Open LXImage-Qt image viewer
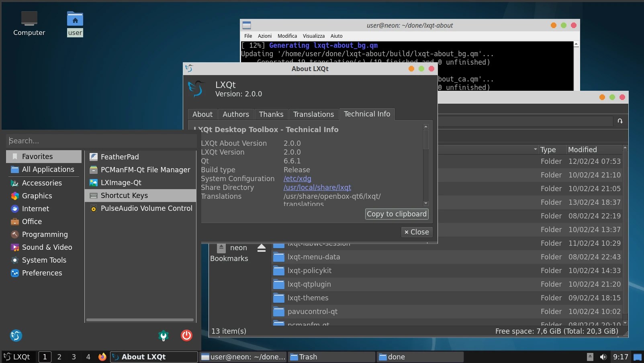This screenshot has height=363, width=644. tap(121, 183)
